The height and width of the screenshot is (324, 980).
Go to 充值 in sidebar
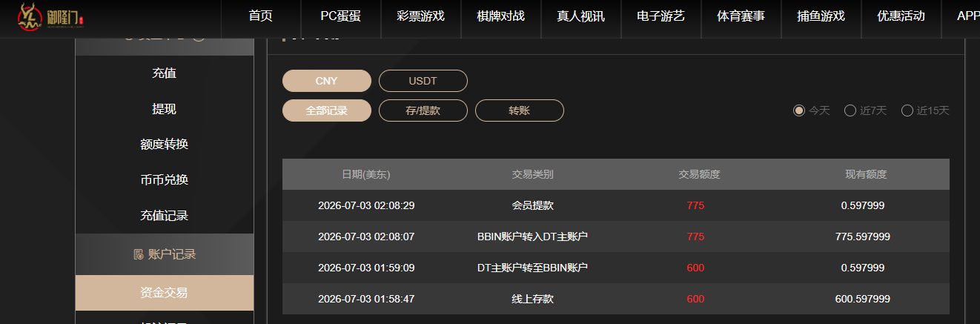pyautogui.click(x=165, y=73)
